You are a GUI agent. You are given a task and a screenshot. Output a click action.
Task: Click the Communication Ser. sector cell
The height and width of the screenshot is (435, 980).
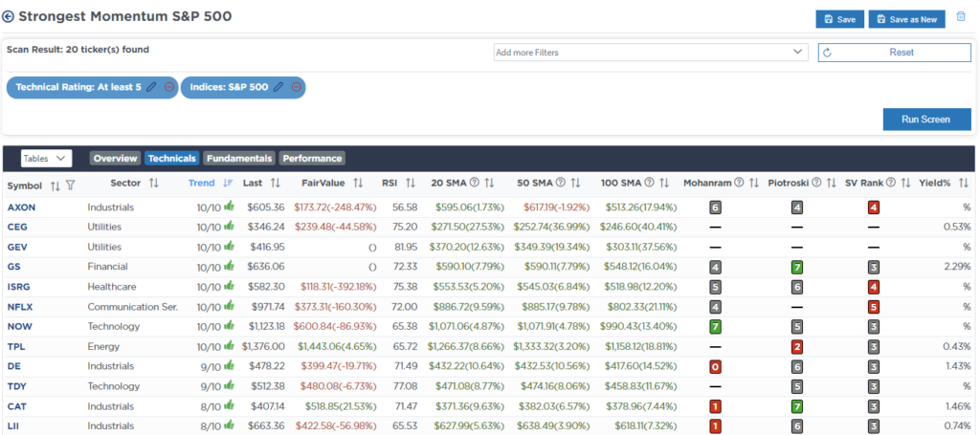[x=132, y=307]
